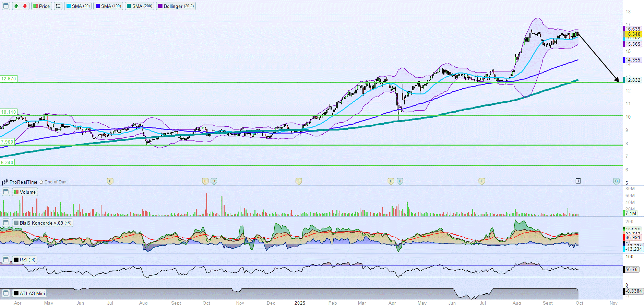This screenshot has width=644, height=305.
Task: Click the green up arrow icon
Action: tap(16, 6)
